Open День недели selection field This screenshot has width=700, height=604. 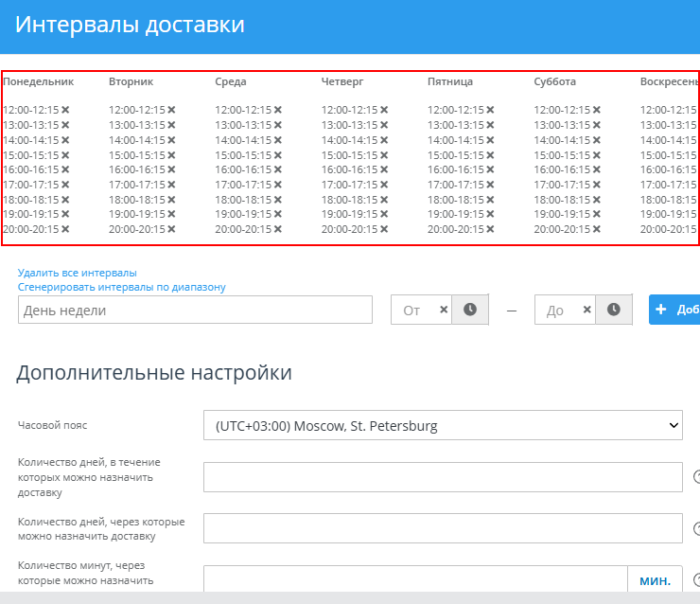pos(195,310)
